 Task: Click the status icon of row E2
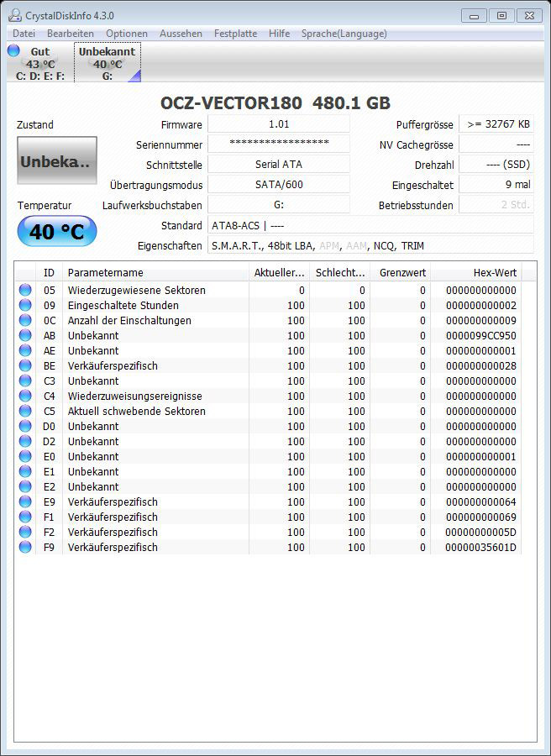(x=25, y=486)
